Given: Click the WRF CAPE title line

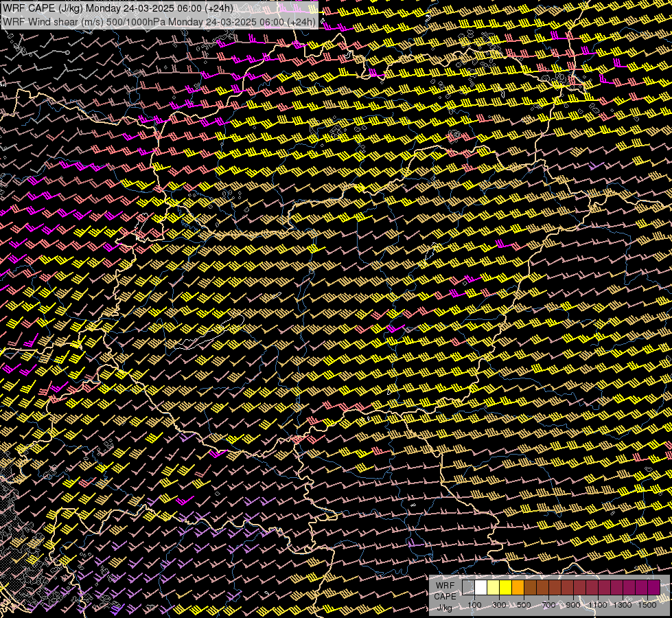Looking at the screenshot, I should click(x=118, y=8).
